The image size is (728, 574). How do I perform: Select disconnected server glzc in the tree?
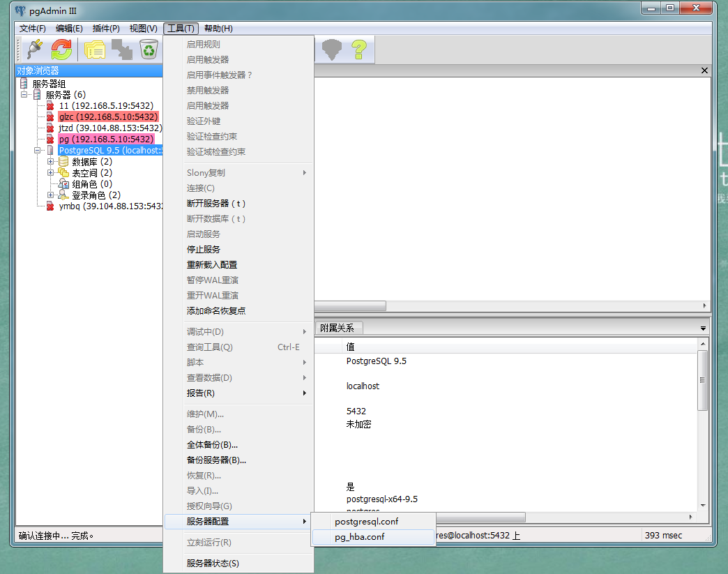[108, 117]
